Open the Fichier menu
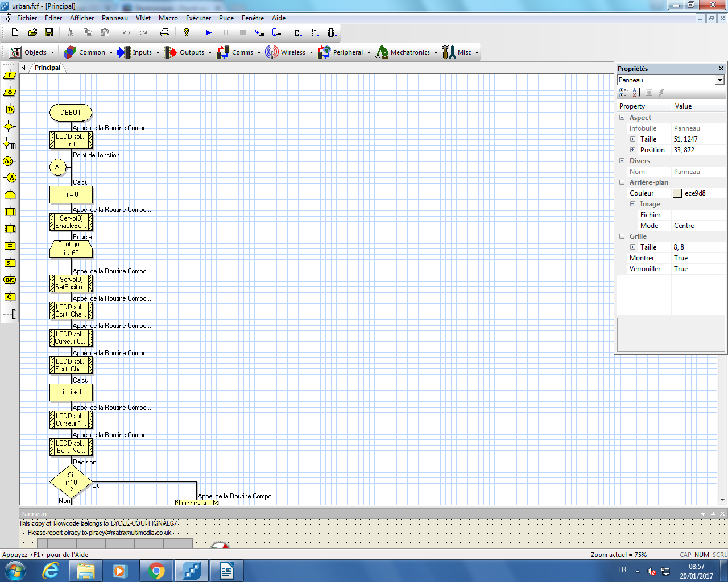The image size is (728, 582). click(x=27, y=18)
